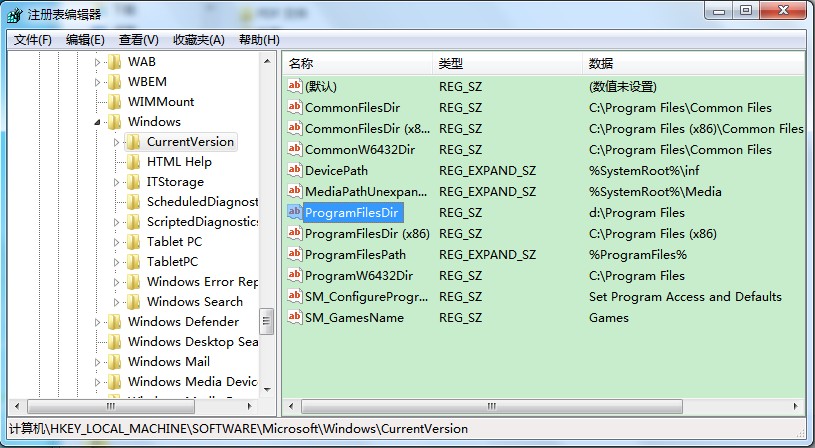The image size is (815, 448).
Task: Click the values pane scroll left arrow
Action: click(291, 406)
